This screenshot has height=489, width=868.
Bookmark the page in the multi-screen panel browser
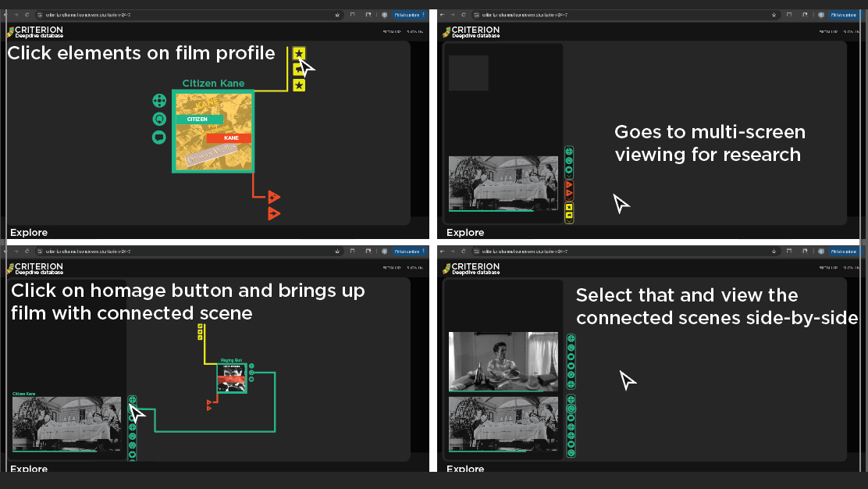coord(774,15)
